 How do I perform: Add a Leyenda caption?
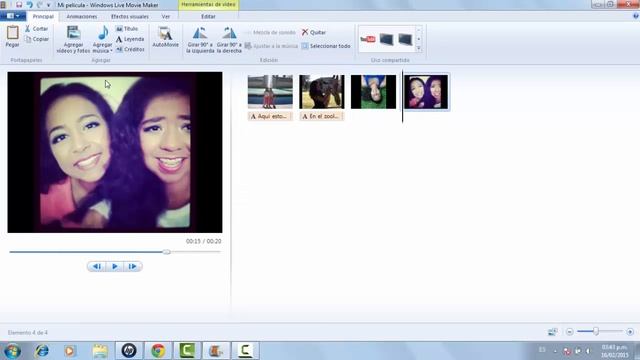click(x=130, y=39)
